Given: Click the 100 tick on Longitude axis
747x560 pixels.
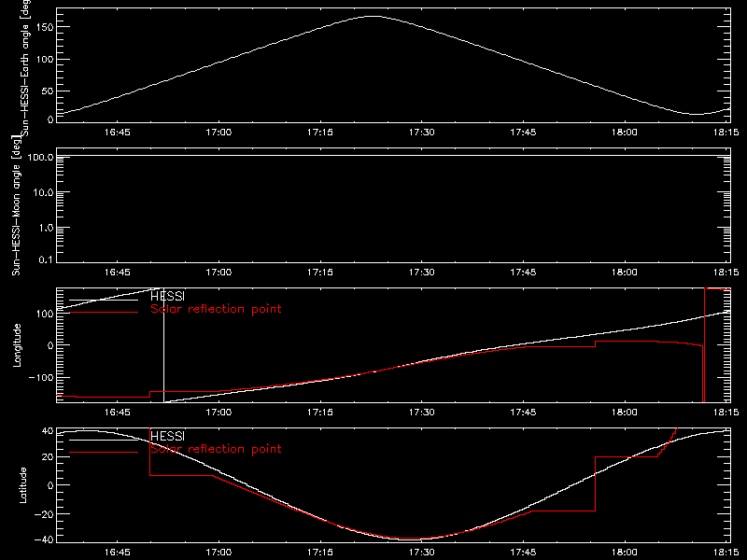Looking at the screenshot, I should point(44,314).
